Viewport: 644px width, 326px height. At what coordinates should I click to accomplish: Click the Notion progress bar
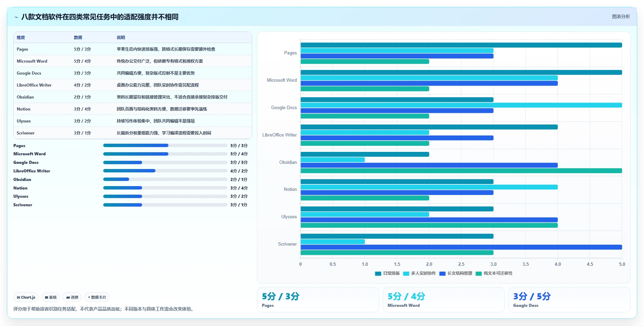[x=165, y=188]
